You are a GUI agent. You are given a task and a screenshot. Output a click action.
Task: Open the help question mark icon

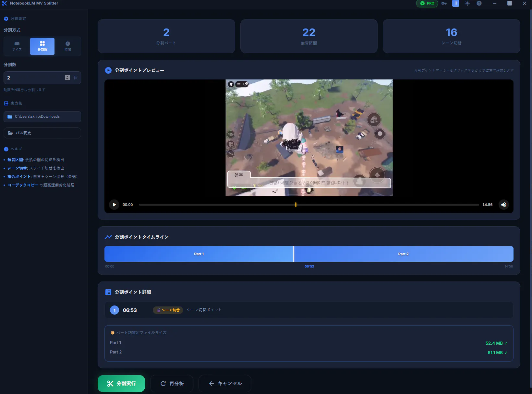coord(479,3)
